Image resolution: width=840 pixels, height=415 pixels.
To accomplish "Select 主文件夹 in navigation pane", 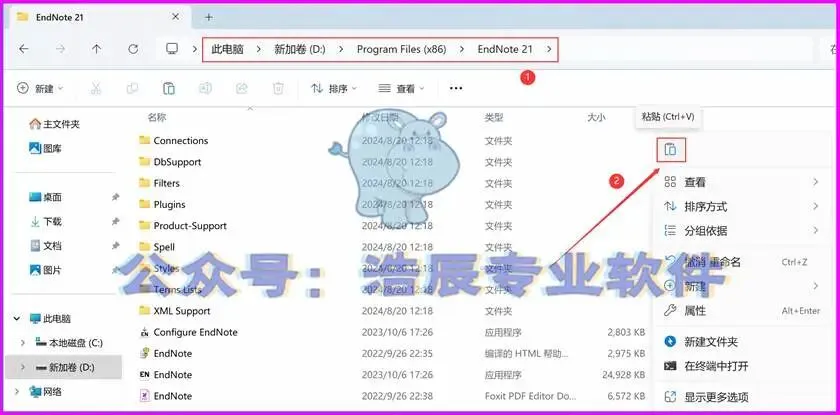I will (x=55, y=124).
